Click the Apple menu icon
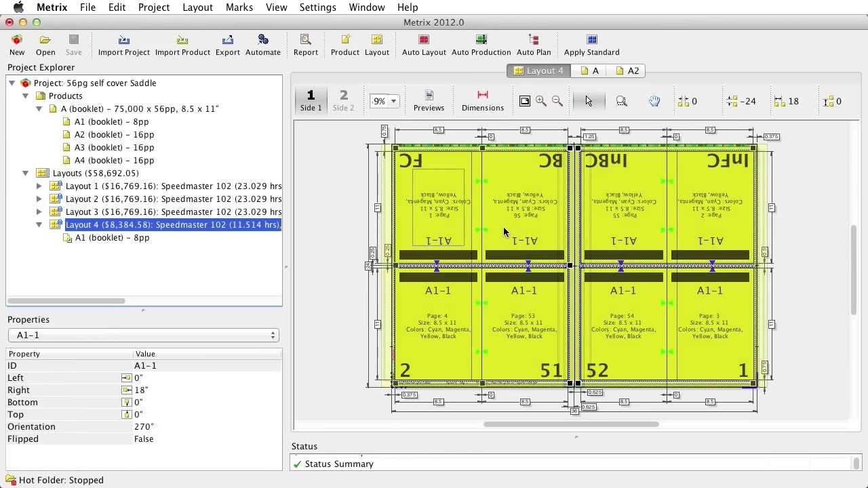This screenshot has width=868, height=488. point(19,7)
